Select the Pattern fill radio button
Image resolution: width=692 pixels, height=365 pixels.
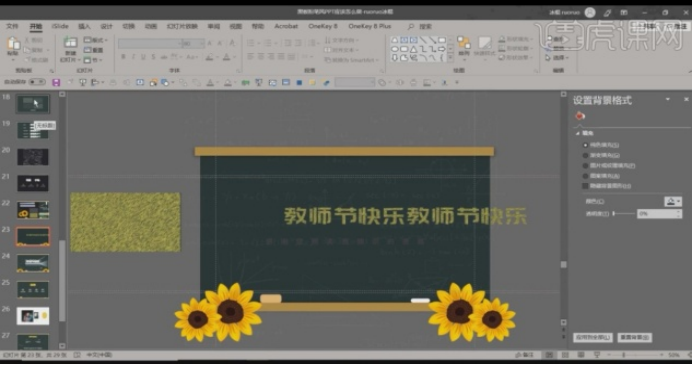point(586,176)
